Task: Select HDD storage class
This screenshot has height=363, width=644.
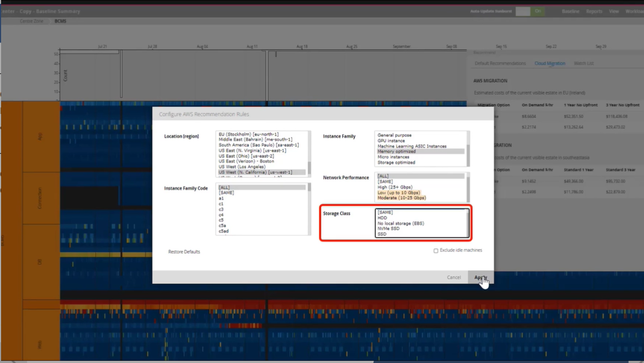Action: point(382,218)
